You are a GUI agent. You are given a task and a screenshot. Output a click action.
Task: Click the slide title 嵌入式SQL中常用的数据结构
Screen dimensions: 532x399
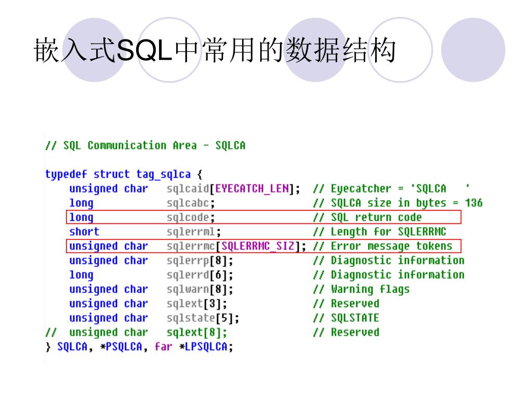215,50
